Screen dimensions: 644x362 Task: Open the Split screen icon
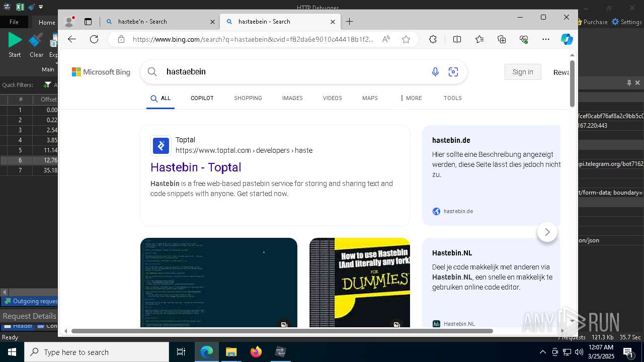pyautogui.click(x=457, y=39)
